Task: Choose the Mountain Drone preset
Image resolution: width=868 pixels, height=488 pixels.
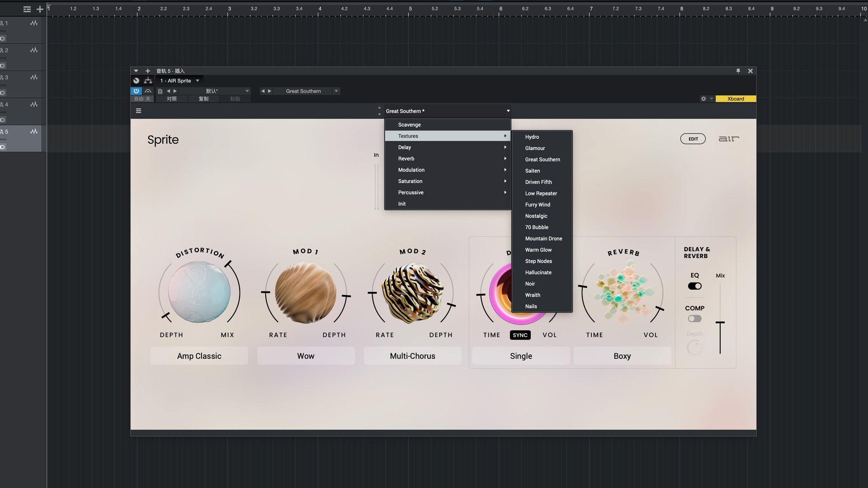Action: tap(543, 239)
